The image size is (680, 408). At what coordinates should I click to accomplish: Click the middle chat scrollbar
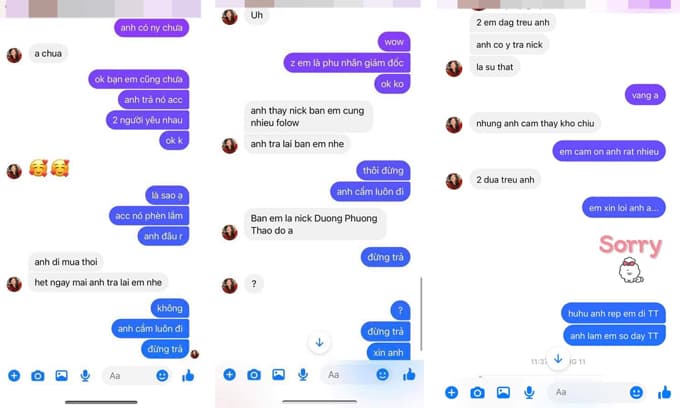coord(421,314)
